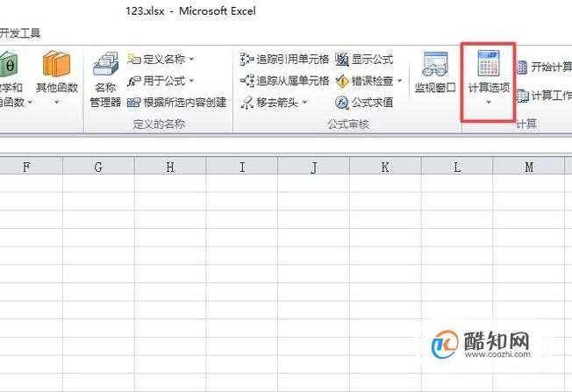Click 计算工作表 calculate sheet
This screenshot has width=572, height=392.
[x=544, y=96]
